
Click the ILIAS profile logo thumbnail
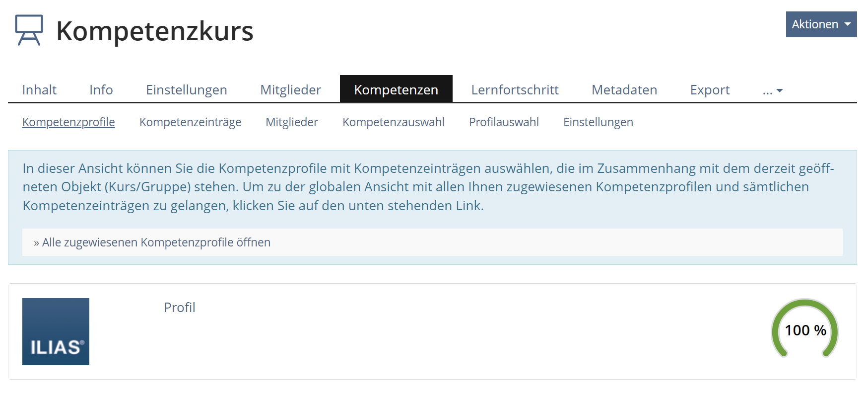pos(56,331)
